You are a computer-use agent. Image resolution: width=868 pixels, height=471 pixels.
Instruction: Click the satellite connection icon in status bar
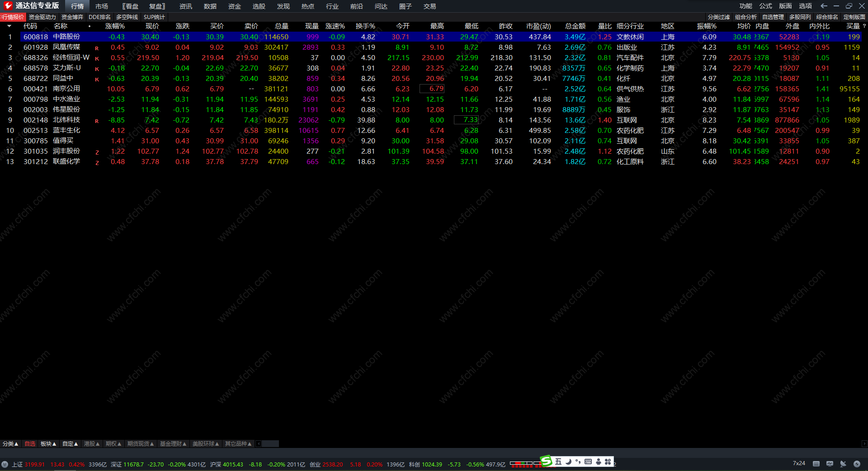843,464
